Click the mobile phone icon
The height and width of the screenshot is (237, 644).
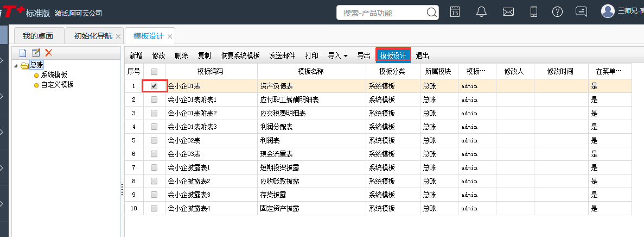pyautogui.click(x=533, y=11)
